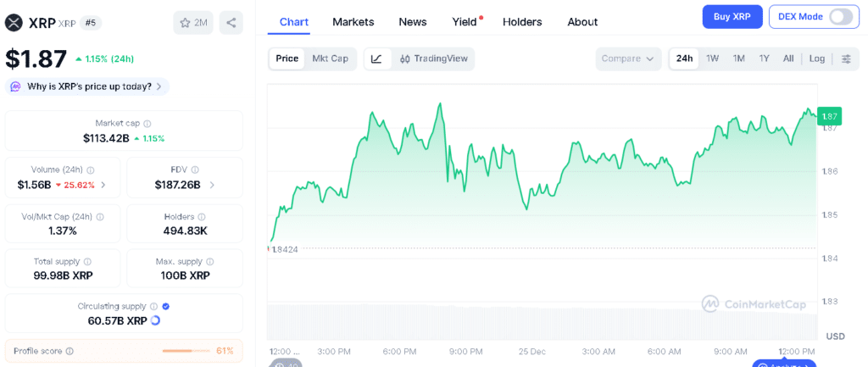Screen dimensions: 868x367
Task: Select 1W time range
Action: pyautogui.click(x=712, y=58)
